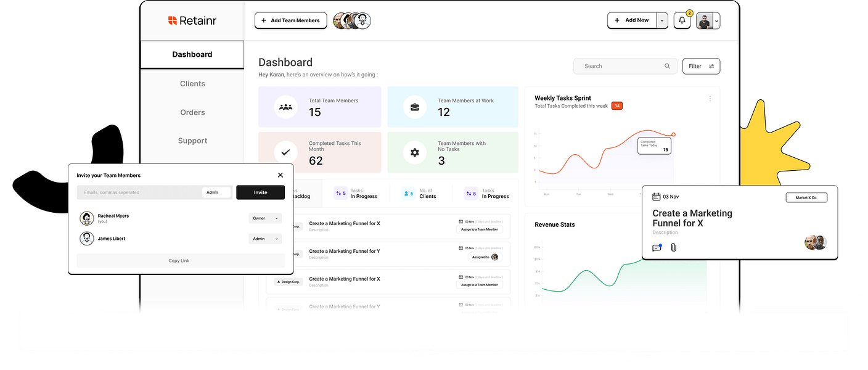868x370 pixels.
Task: Open Clients in sidebar
Action: click(192, 83)
